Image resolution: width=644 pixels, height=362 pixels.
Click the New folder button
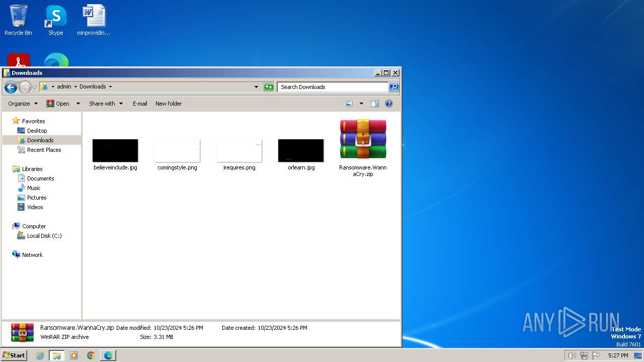pyautogui.click(x=169, y=104)
